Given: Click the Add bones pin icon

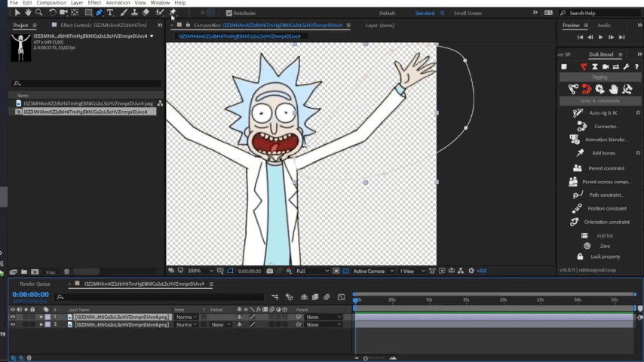Looking at the screenshot, I should tap(580, 153).
